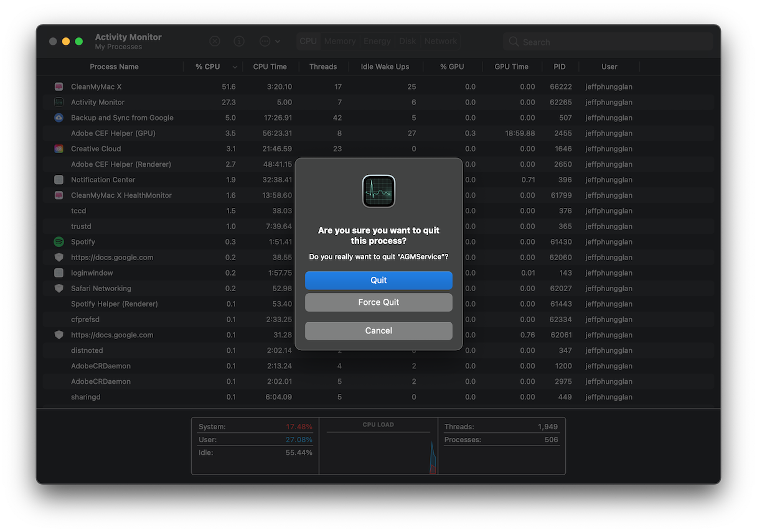Image resolution: width=757 pixels, height=532 pixels.
Task: Sort by PID column header
Action: pyautogui.click(x=560, y=67)
